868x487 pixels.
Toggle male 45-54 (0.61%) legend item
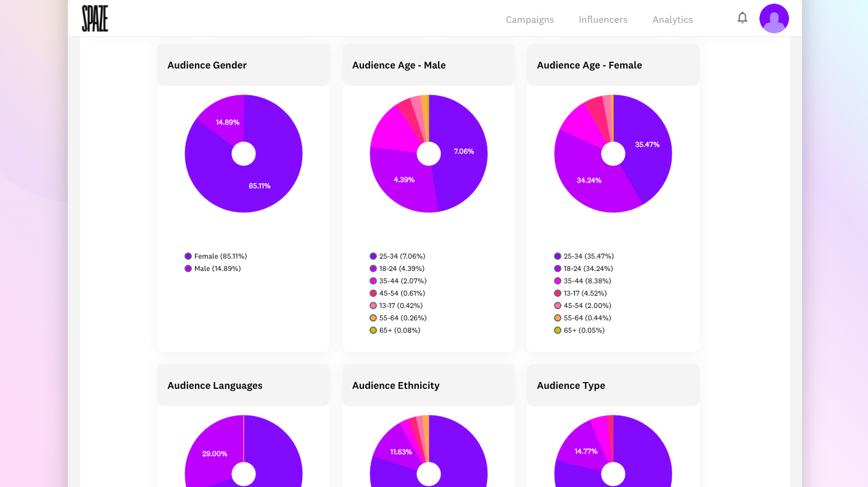pos(397,293)
